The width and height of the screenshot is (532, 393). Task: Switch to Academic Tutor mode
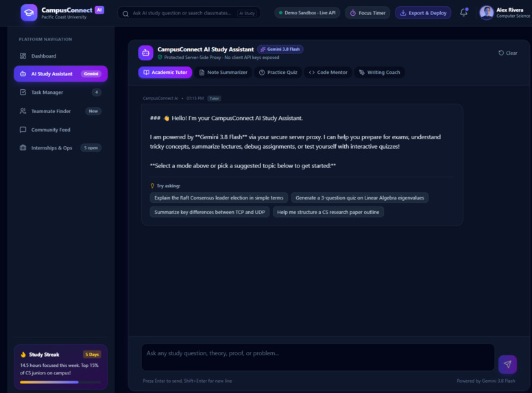(165, 72)
